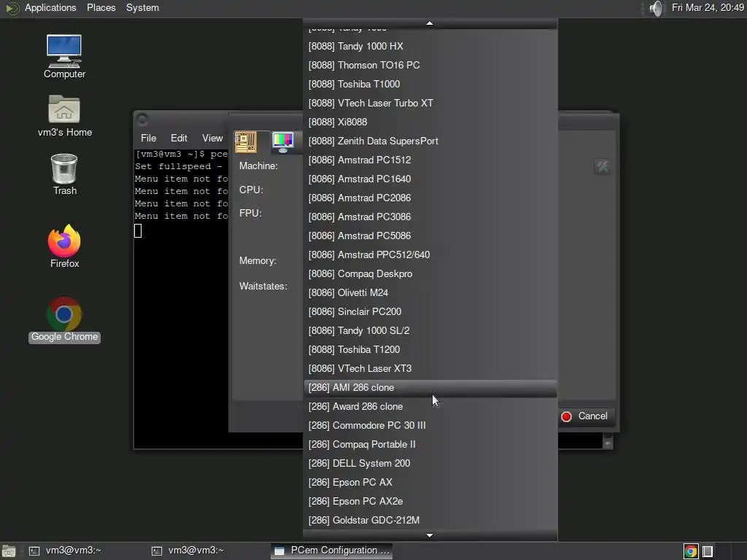Open terminal Edit menu
Screen dimensions: 747x560
179,138
